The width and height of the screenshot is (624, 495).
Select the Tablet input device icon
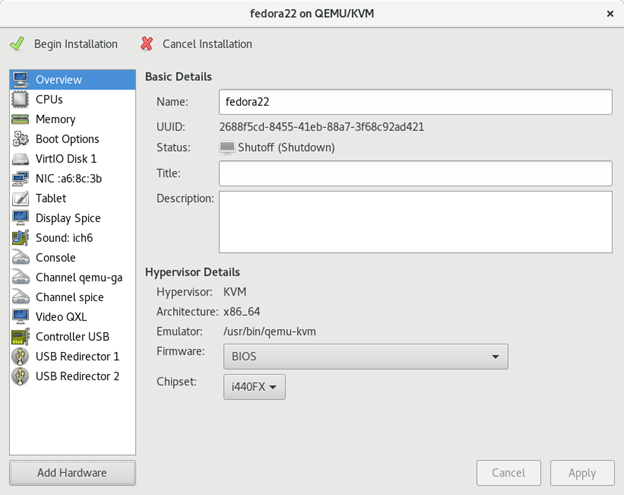coord(20,198)
